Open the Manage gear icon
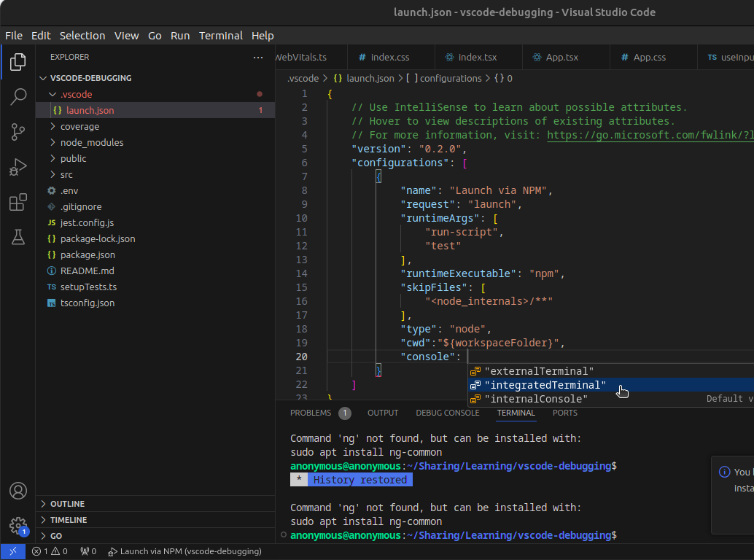The height and width of the screenshot is (560, 754). coord(18,525)
